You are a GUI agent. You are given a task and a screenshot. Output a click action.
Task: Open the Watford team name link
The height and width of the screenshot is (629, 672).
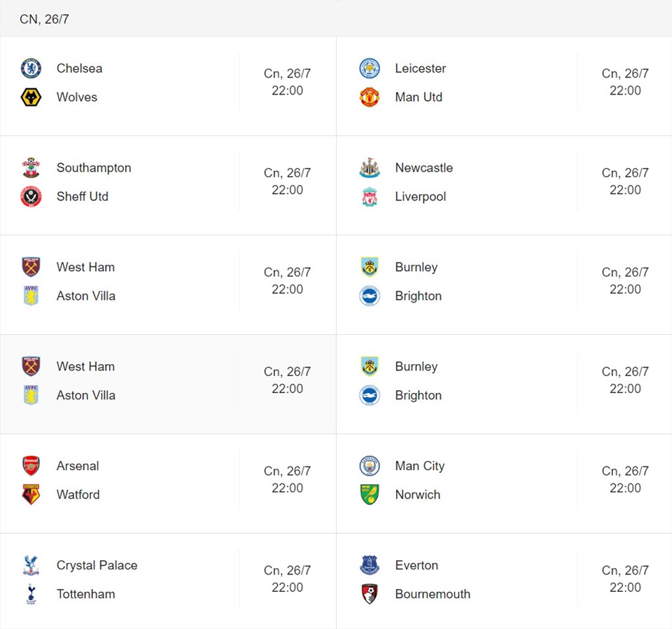point(78,495)
